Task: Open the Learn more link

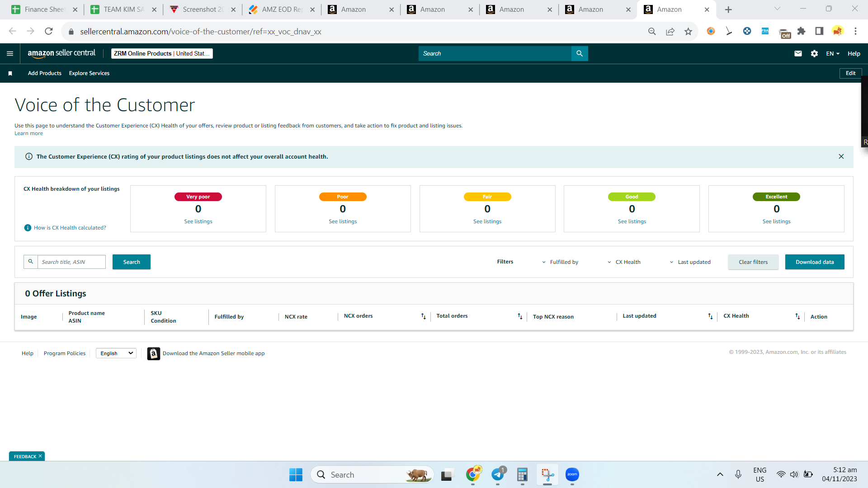Action: click(x=28, y=133)
